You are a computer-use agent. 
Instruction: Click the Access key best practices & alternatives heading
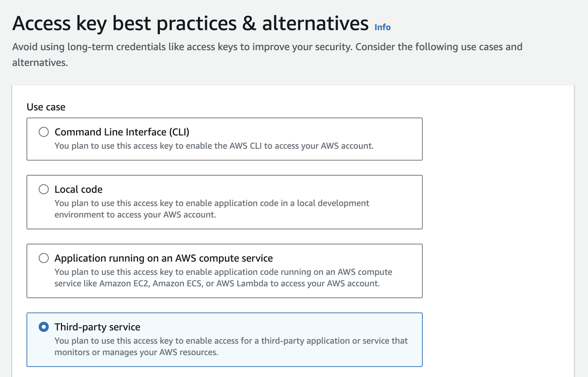190,23
